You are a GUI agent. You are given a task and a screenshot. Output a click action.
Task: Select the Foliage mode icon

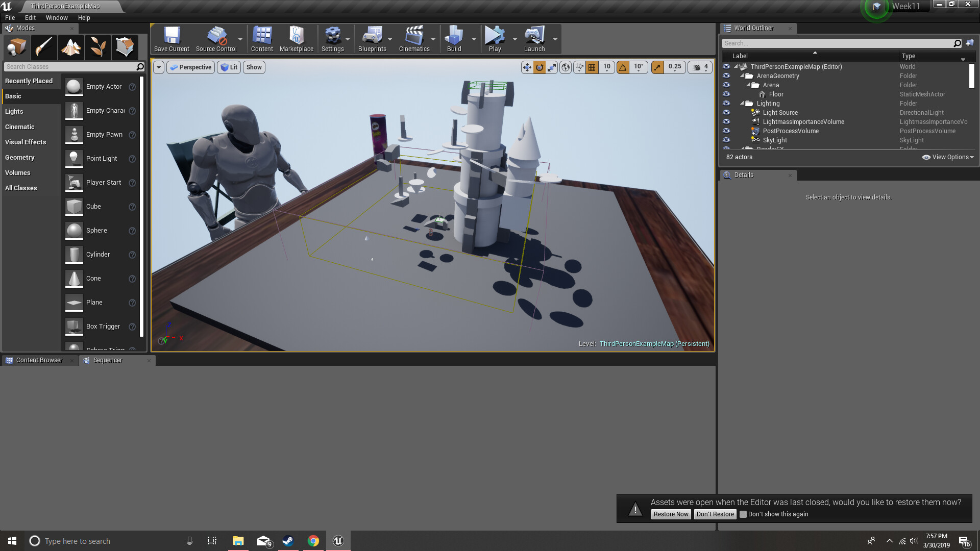pos(98,47)
